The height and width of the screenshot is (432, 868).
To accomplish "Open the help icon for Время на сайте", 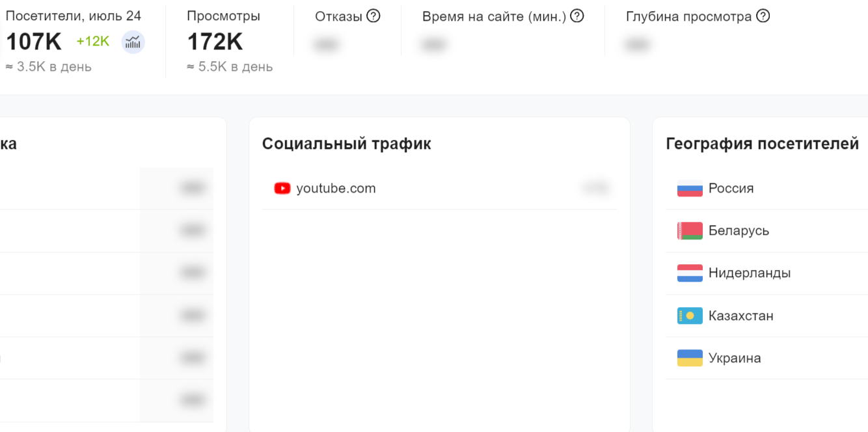I will pos(577,16).
